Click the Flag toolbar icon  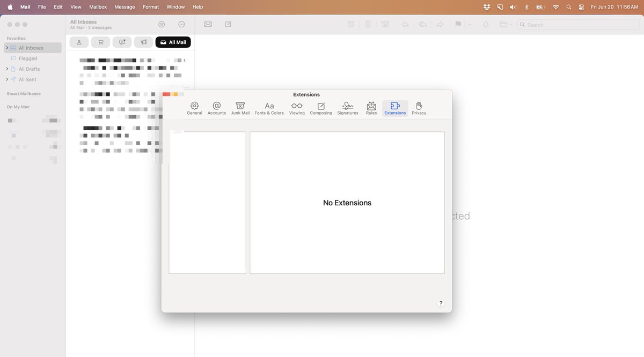[x=458, y=25]
